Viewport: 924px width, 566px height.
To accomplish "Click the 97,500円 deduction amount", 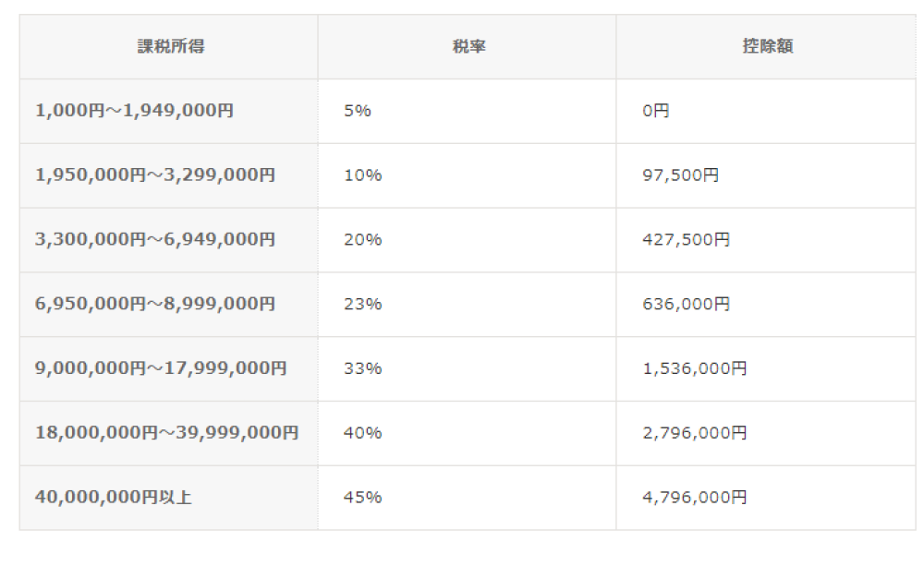I will point(681,175).
